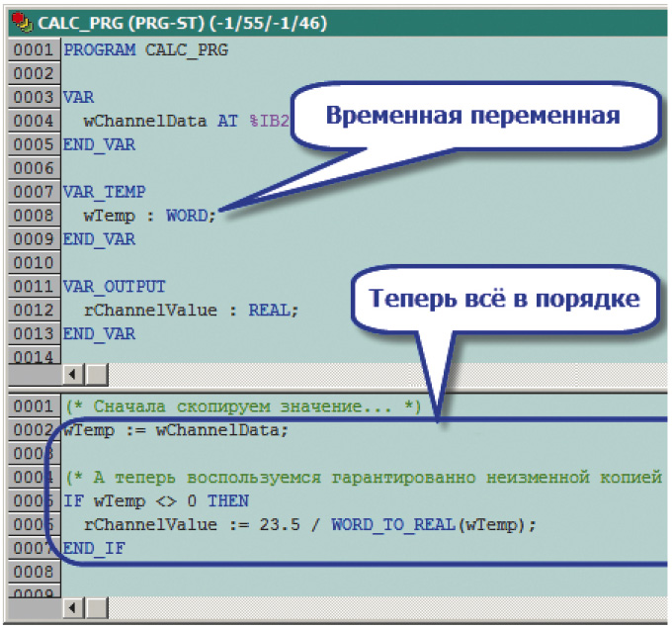Select line number 0004 in declaration gutter
Image resolution: width=672 pixels, height=629 pixels.
tap(32, 121)
